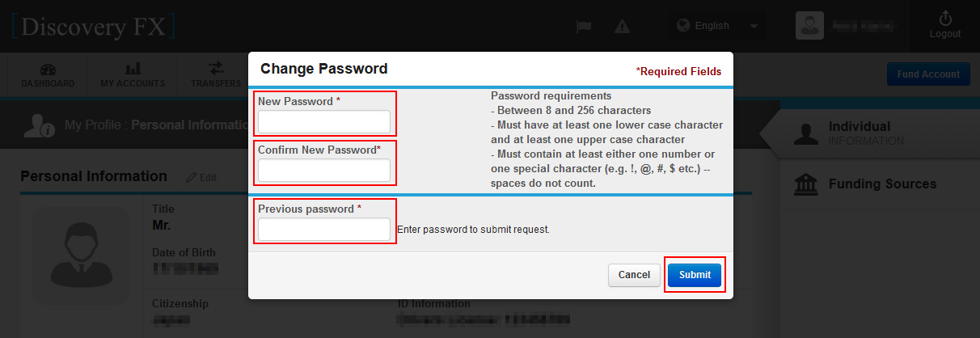Click the user avatar icon in header
The image size is (980, 338).
[x=809, y=26]
